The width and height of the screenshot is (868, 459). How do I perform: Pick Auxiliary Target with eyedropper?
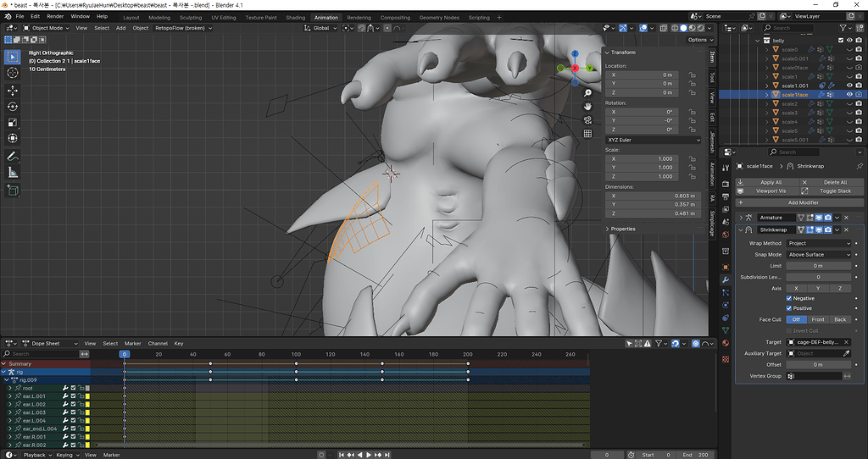coord(847,353)
